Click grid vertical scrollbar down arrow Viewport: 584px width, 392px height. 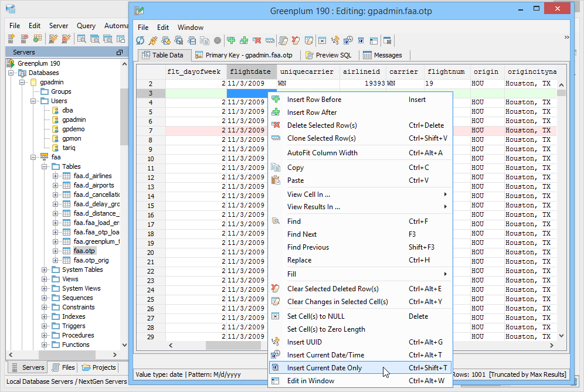pos(561,336)
